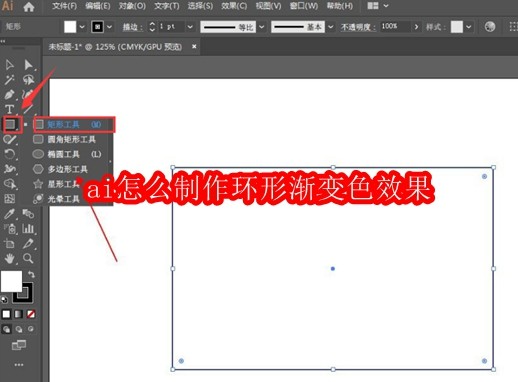Select the Lasso tool
518x382 pixels.
point(28,80)
